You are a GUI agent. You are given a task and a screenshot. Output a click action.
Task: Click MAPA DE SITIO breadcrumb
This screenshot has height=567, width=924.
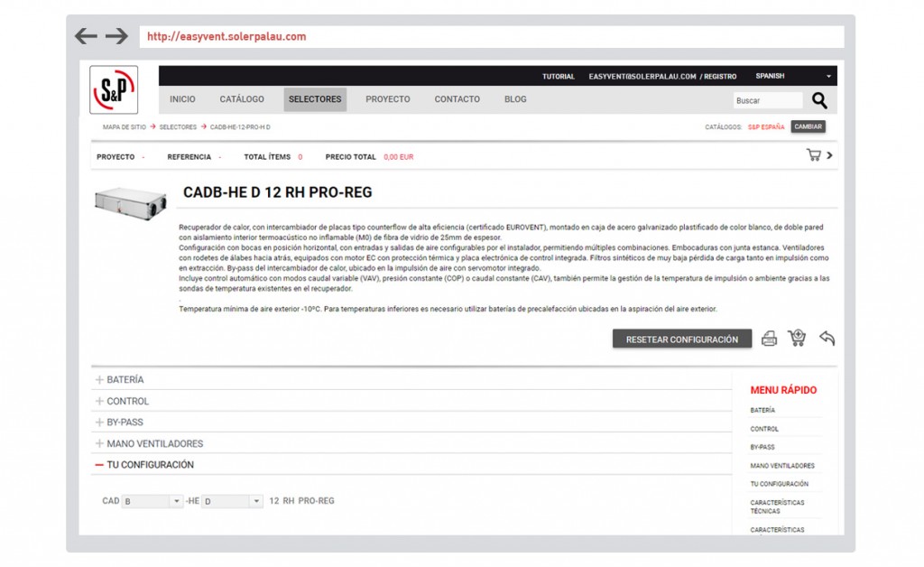(125, 127)
